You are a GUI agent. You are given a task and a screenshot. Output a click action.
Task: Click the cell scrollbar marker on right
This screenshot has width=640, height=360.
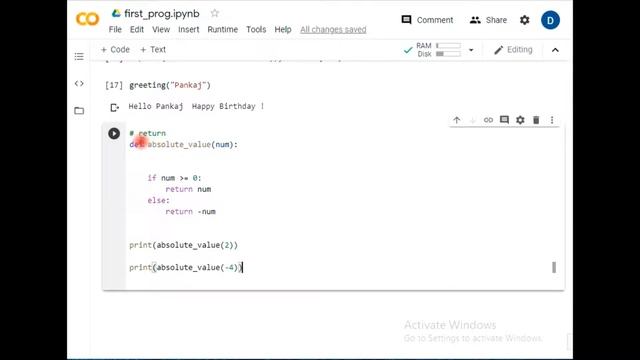(554, 267)
